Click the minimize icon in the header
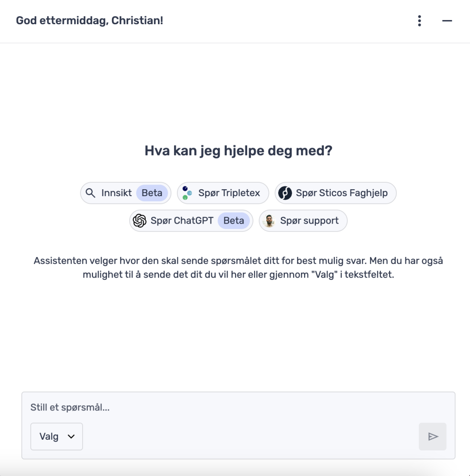 tap(447, 21)
